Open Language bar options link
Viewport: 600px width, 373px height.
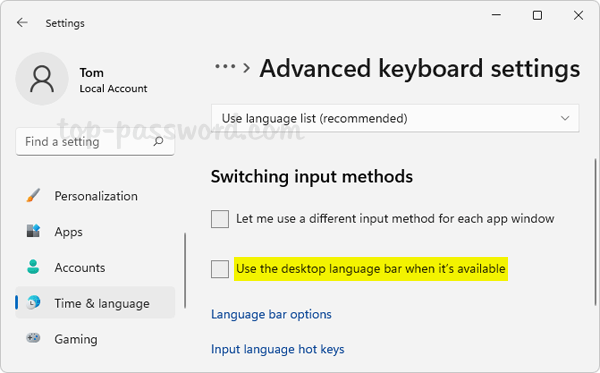(271, 314)
